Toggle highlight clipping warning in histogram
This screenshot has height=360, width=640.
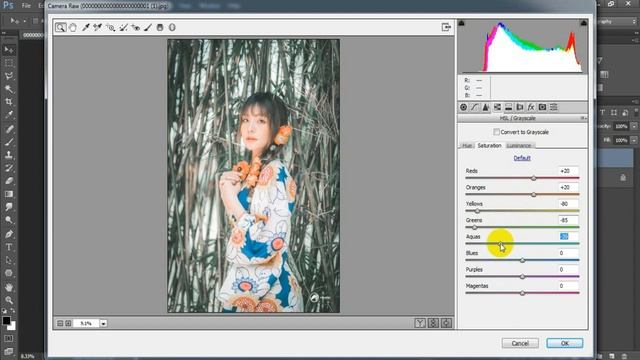(584, 23)
